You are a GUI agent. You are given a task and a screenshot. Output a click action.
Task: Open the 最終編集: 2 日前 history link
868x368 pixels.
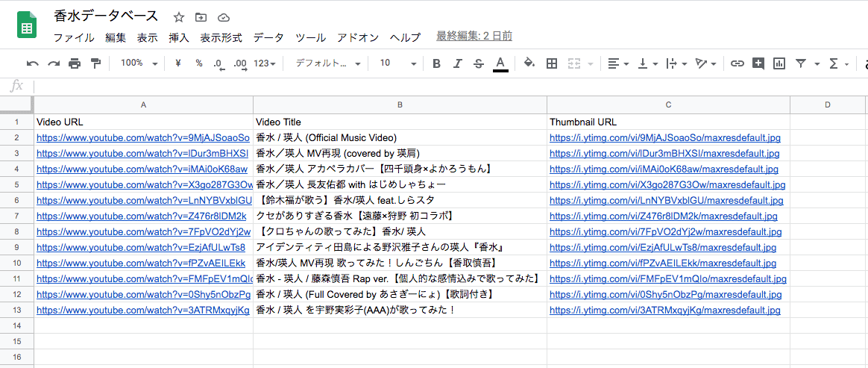pos(474,36)
